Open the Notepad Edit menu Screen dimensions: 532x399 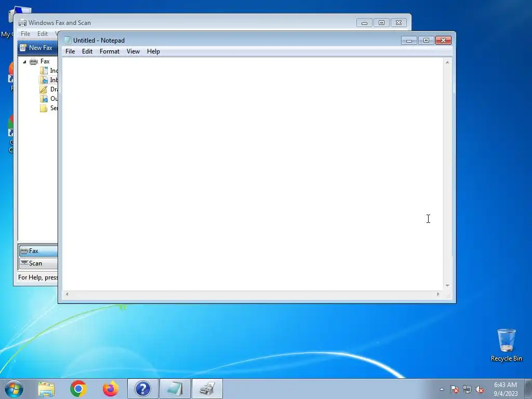pos(87,51)
